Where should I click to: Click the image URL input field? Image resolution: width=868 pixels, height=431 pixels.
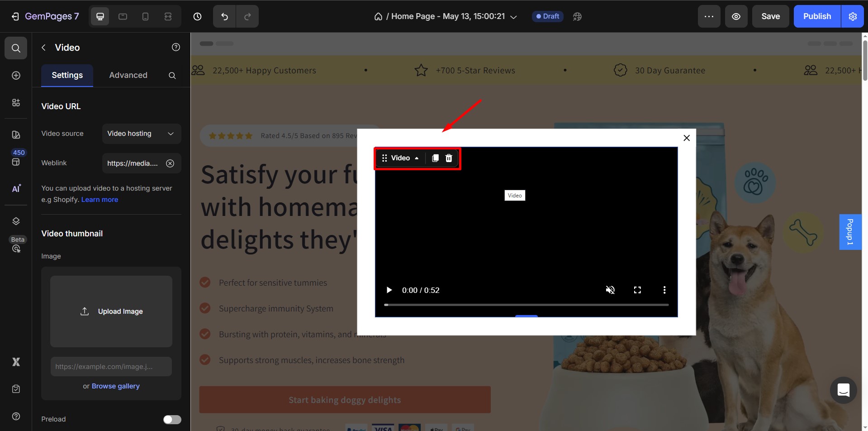[111, 366]
